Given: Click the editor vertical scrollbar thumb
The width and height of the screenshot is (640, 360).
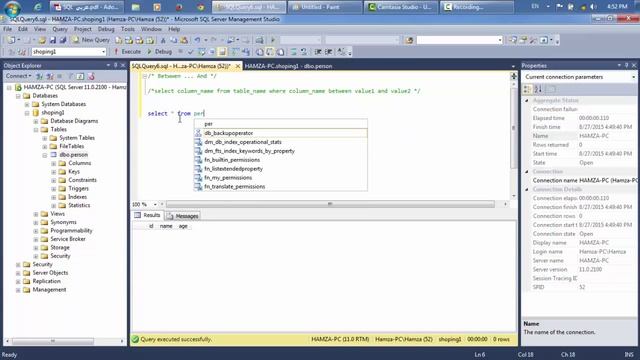Looking at the screenshot, I should 513,128.
